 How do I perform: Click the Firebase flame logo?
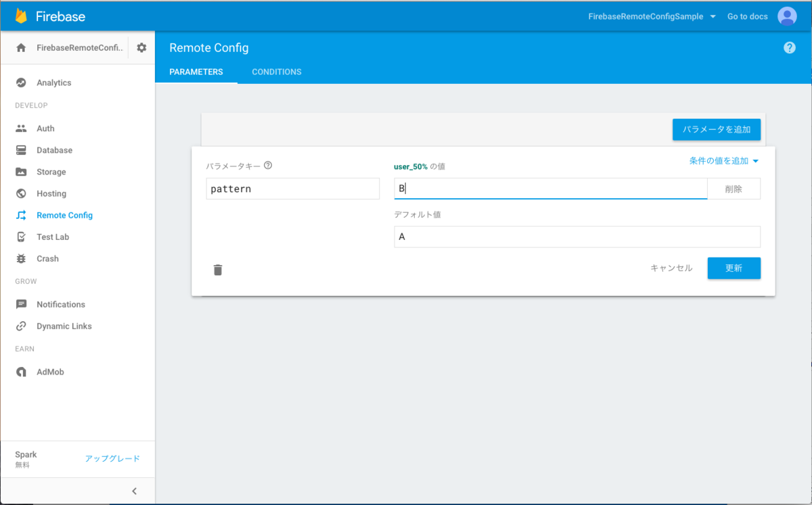pos(21,16)
